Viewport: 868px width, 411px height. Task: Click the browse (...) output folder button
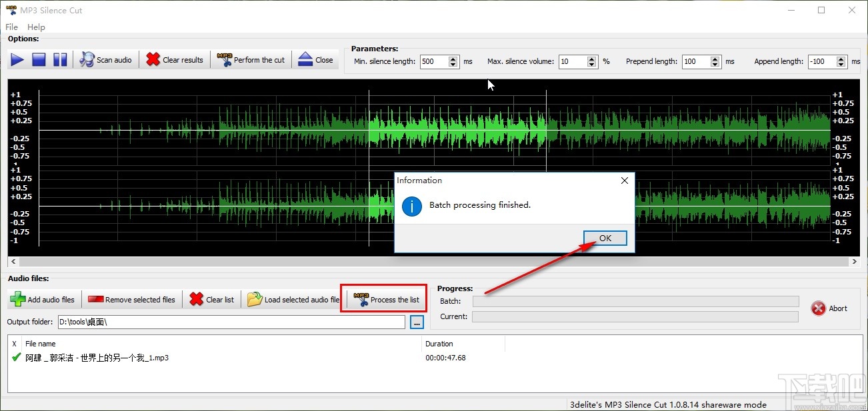click(x=417, y=322)
